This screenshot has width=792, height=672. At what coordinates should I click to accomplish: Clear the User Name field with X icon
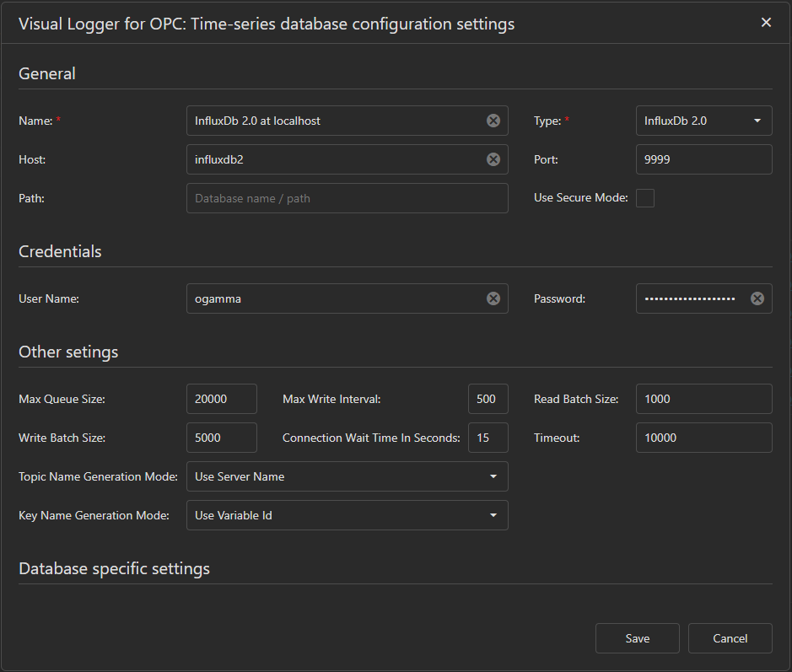[x=493, y=298]
